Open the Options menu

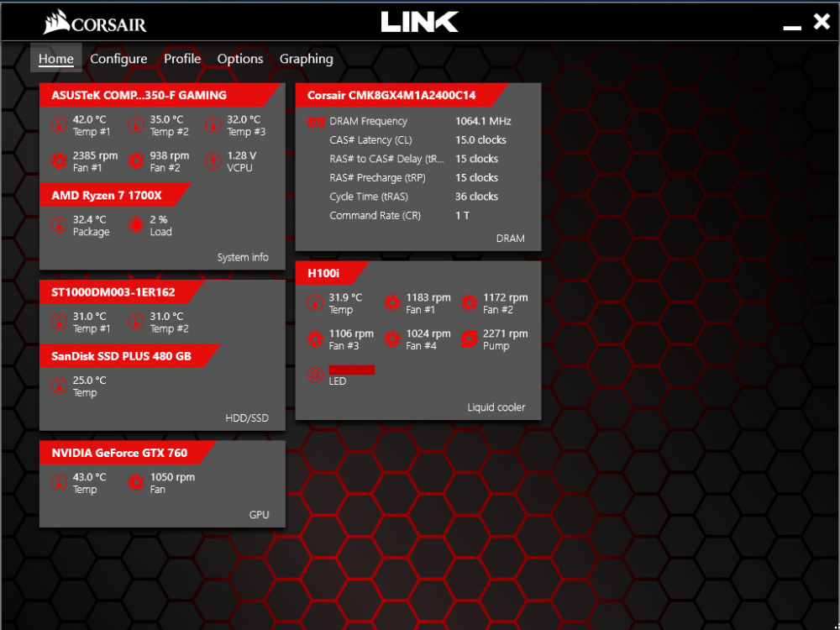coord(240,59)
